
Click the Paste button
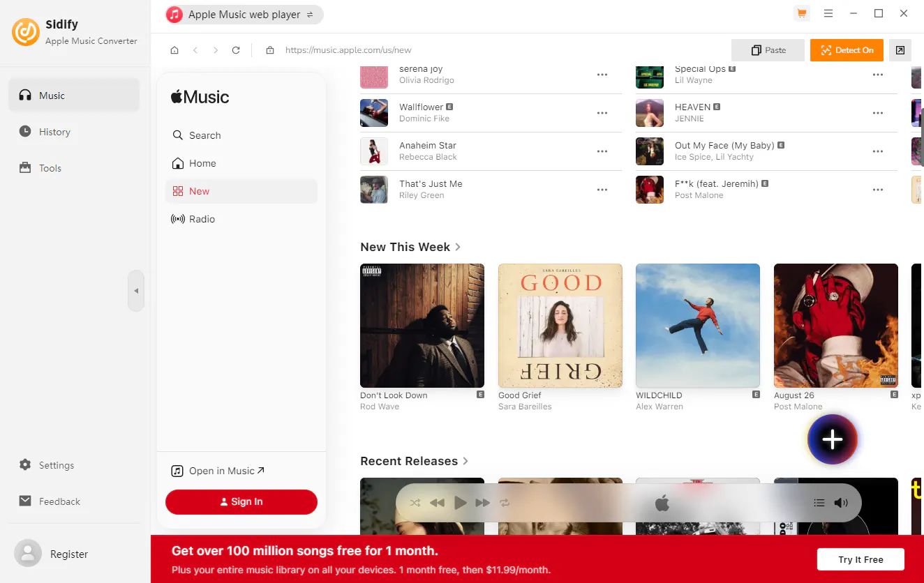tap(768, 50)
